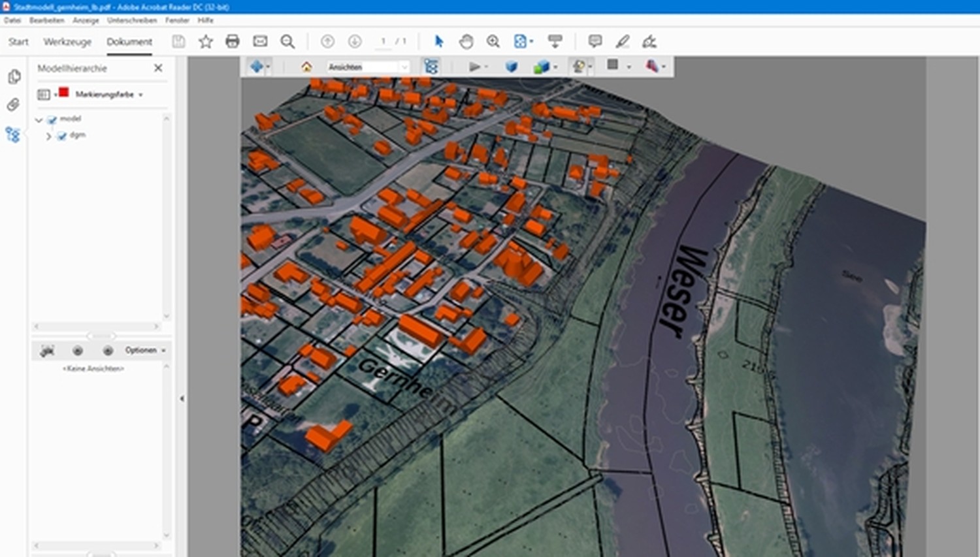Switch to the Werkzeuge tab
Screen dimensions: 980x557
coord(67,42)
